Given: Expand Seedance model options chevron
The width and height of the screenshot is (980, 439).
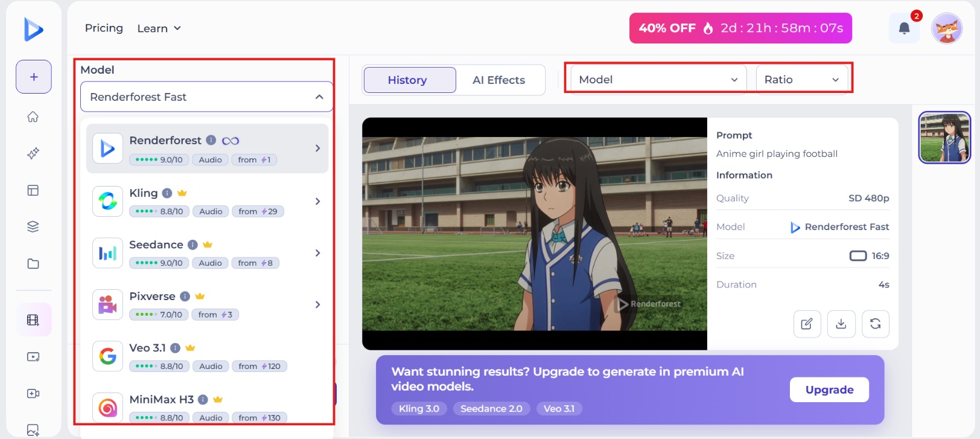Looking at the screenshot, I should pyautogui.click(x=317, y=253).
